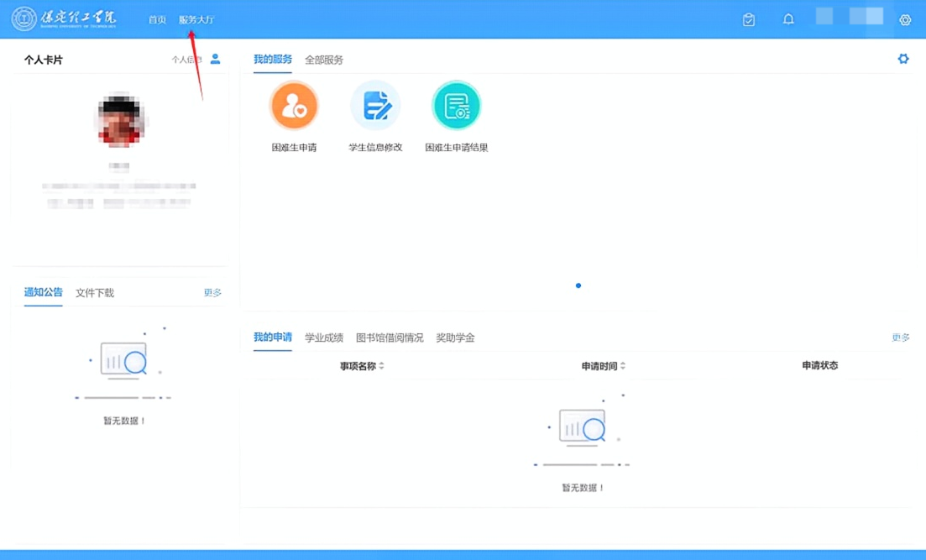Open notifications via the bell icon
Screen dimensions: 926x560
click(787, 18)
